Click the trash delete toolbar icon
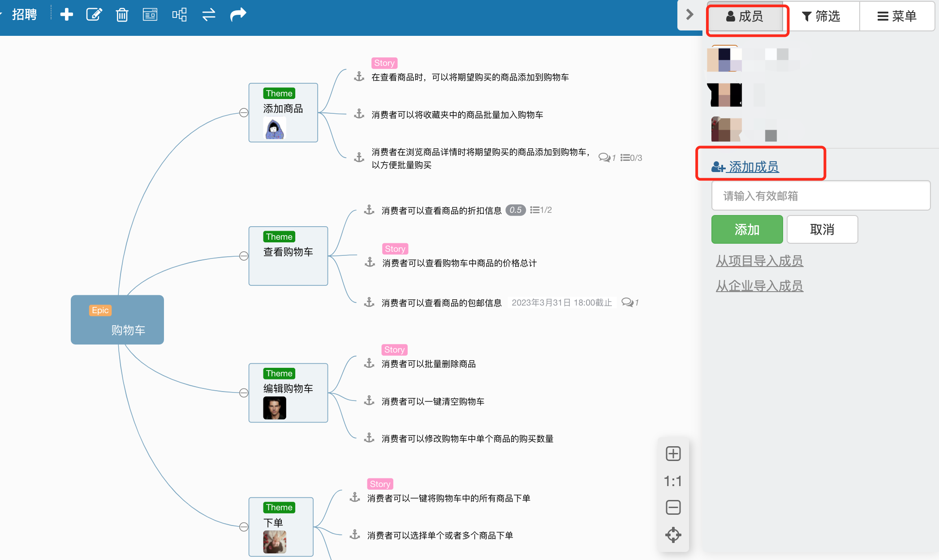Viewport: 939px width, 560px height. click(122, 15)
